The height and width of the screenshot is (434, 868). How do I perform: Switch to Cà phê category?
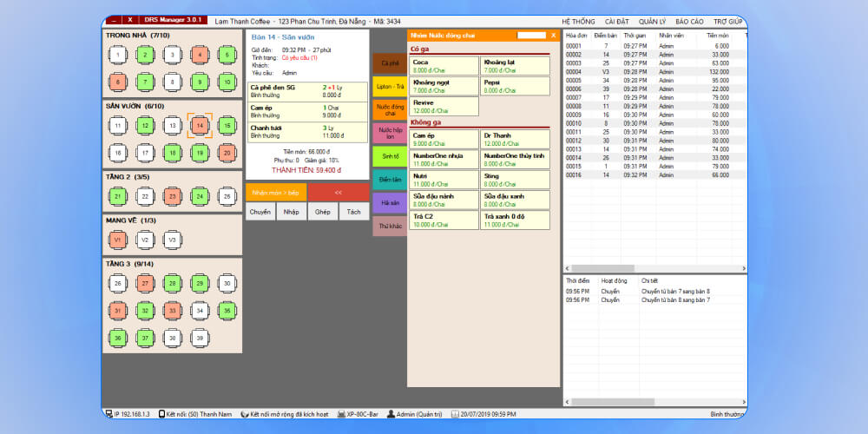(x=390, y=63)
